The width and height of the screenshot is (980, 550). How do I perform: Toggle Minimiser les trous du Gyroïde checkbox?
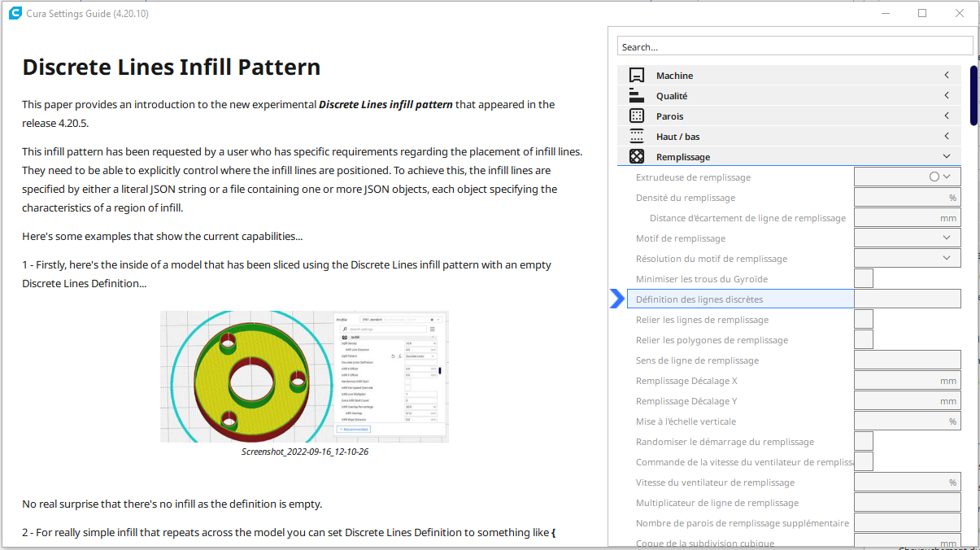coord(864,278)
